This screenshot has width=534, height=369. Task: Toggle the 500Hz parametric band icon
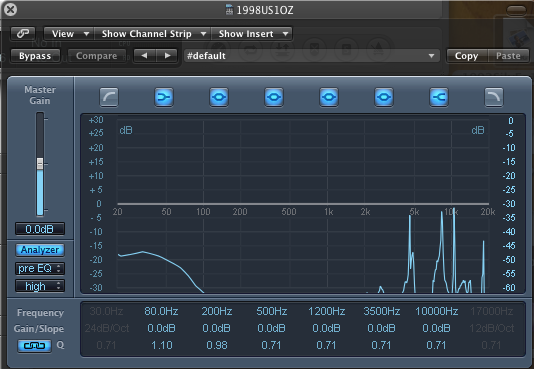[274, 97]
